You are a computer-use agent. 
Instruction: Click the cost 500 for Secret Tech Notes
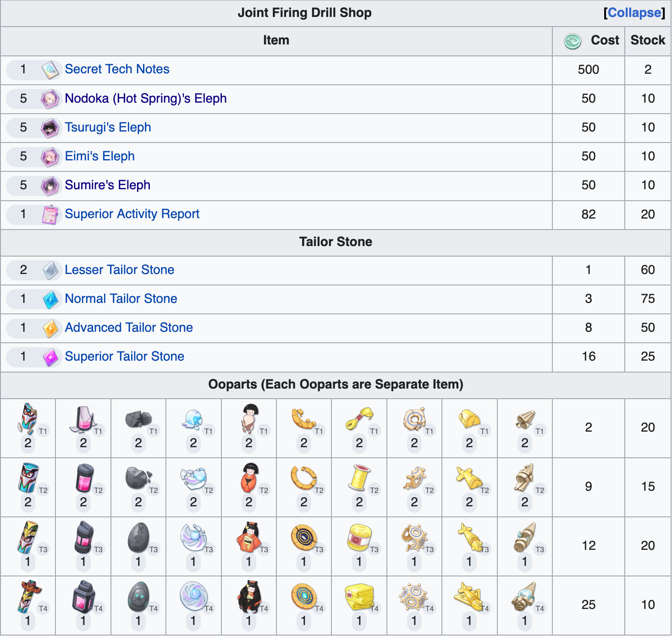(589, 70)
